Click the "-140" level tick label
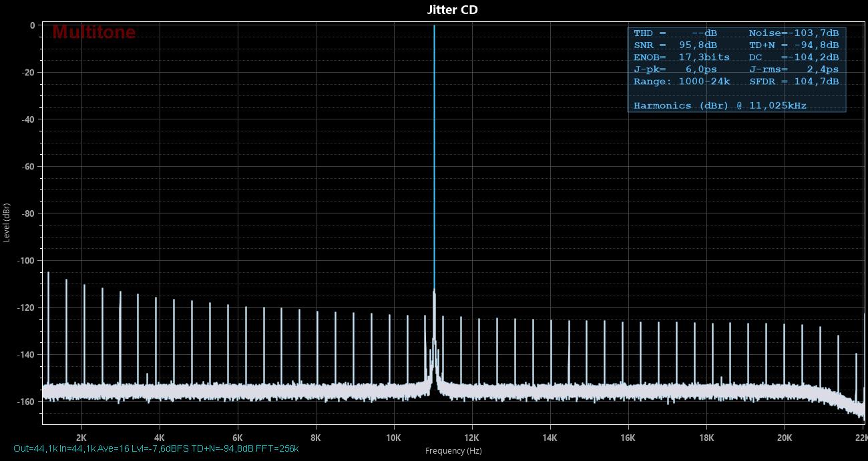The height and width of the screenshot is (461, 868). pyautogui.click(x=27, y=354)
